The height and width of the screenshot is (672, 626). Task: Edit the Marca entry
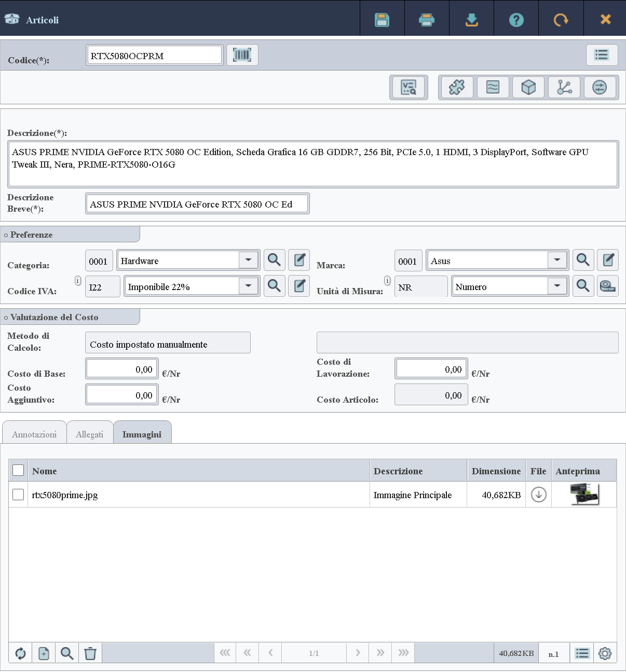coord(608,260)
